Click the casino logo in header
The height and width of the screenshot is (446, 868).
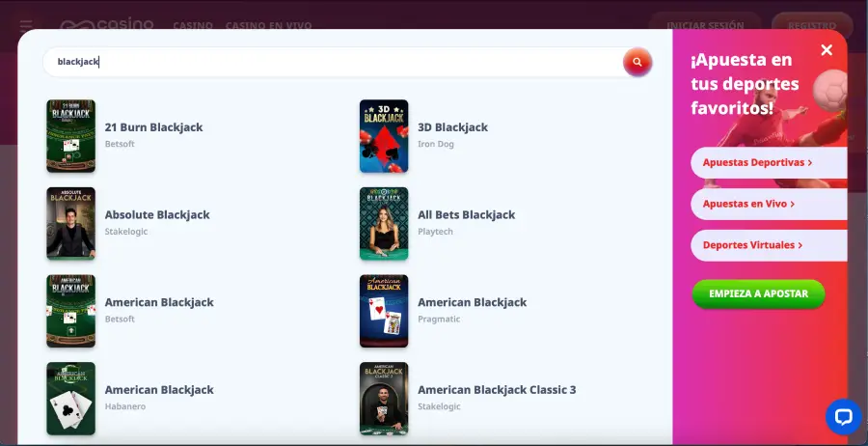coord(107,25)
